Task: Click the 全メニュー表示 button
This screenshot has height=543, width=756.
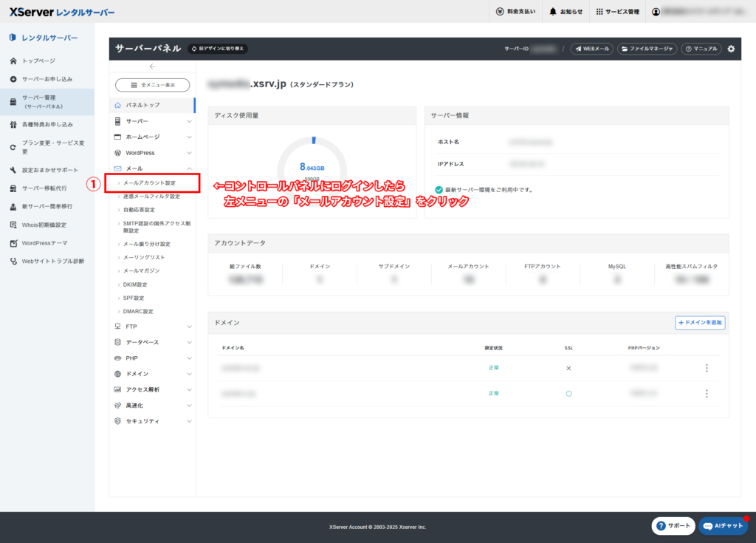Action: [x=152, y=85]
